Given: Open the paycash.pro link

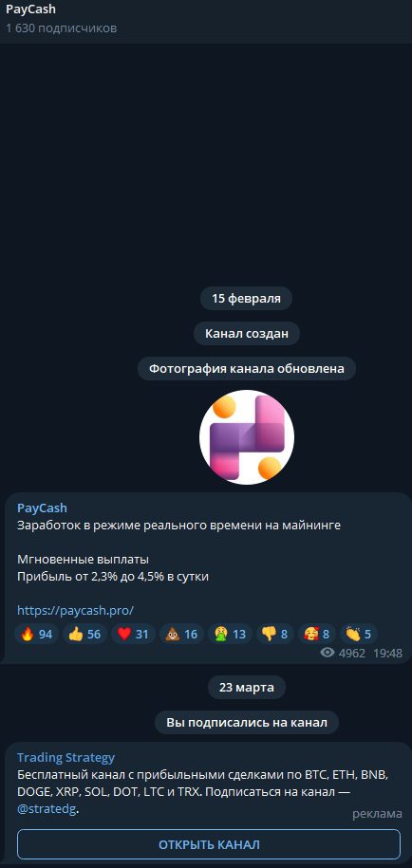Looking at the screenshot, I should pyautogui.click(x=75, y=610).
